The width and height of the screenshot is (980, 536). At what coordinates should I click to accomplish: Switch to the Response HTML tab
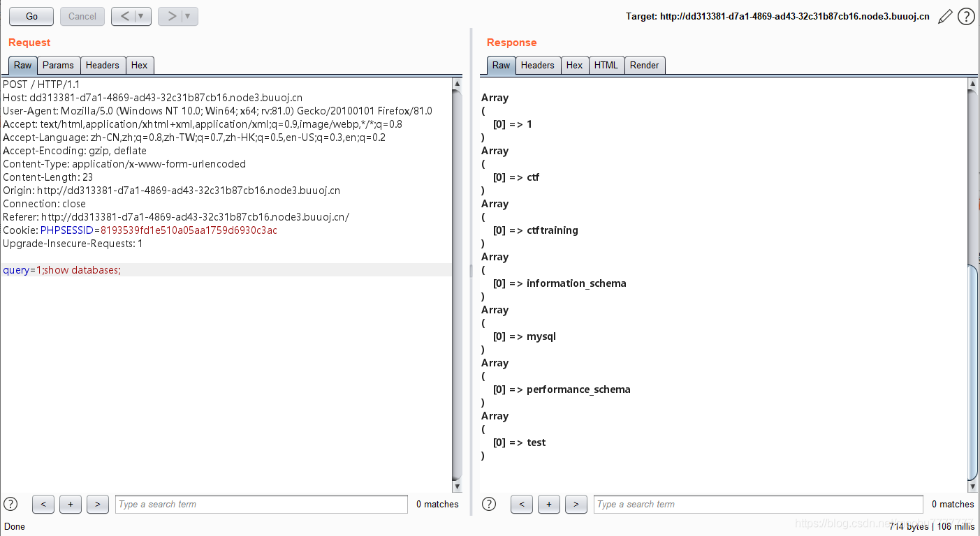click(x=606, y=65)
